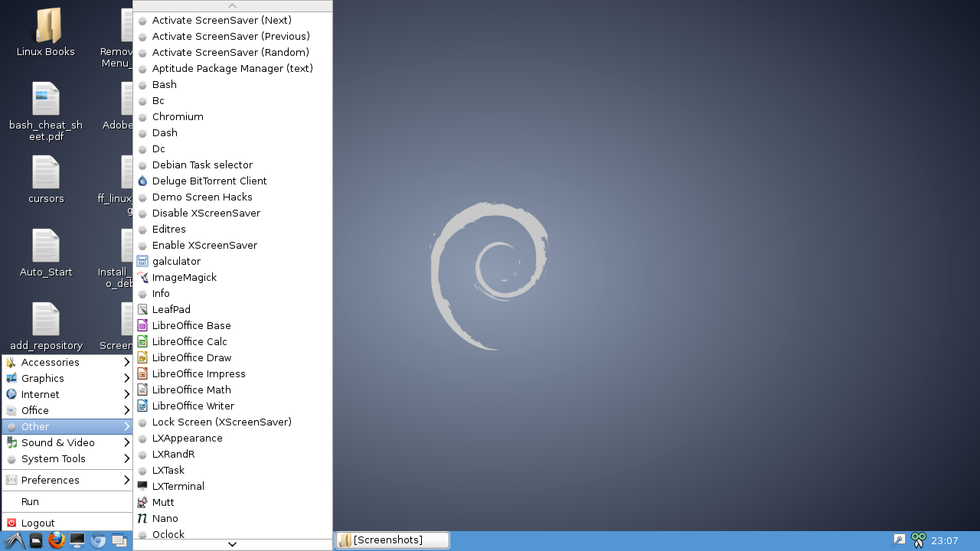The height and width of the screenshot is (551, 980).
Task: Open Info from the menu
Action: tap(233, 294)
